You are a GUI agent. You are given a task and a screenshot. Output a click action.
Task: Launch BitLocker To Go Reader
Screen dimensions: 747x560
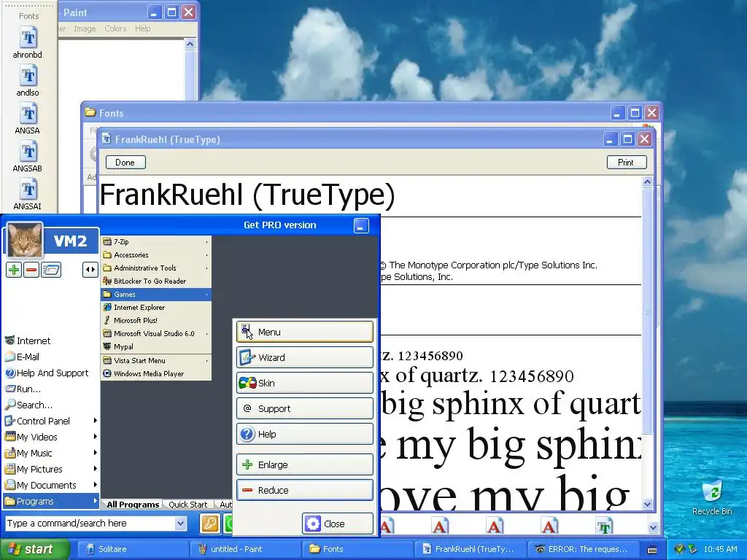tap(156, 281)
